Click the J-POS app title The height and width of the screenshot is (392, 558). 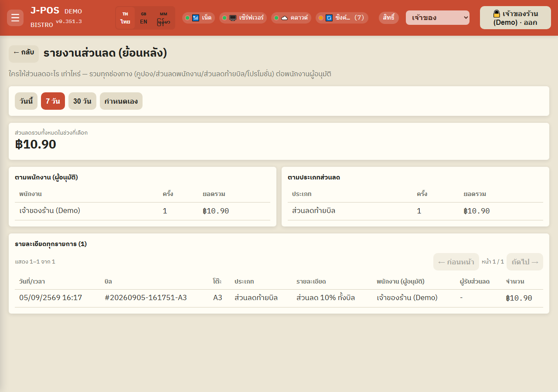45,11
